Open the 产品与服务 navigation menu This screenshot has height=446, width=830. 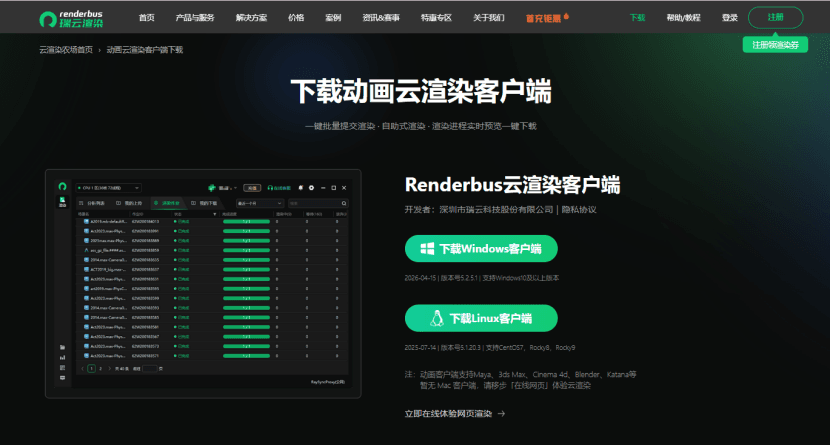click(x=193, y=18)
